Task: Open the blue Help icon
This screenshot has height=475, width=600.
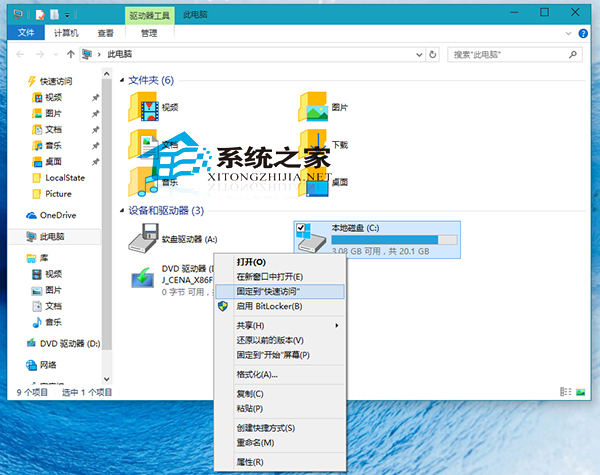Action: point(583,33)
